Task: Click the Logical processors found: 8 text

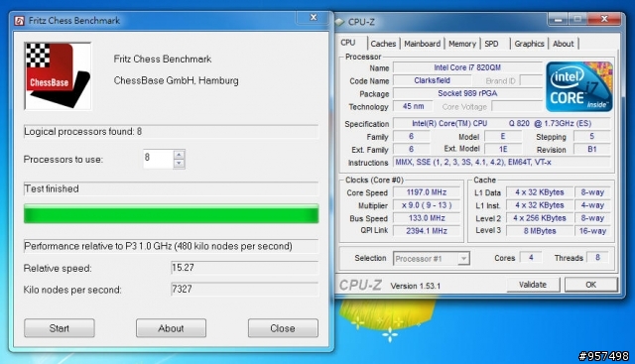Action: point(83,132)
